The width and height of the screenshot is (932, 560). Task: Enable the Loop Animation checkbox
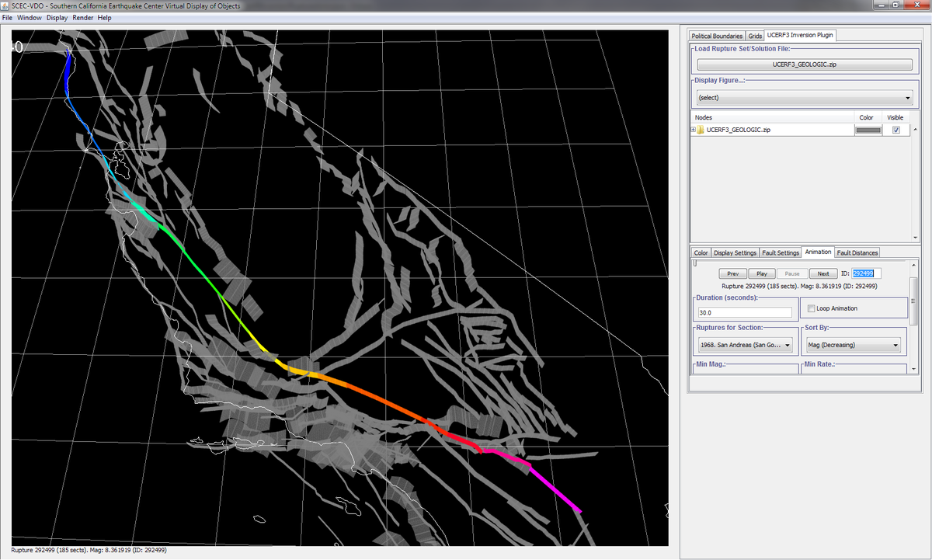point(812,308)
